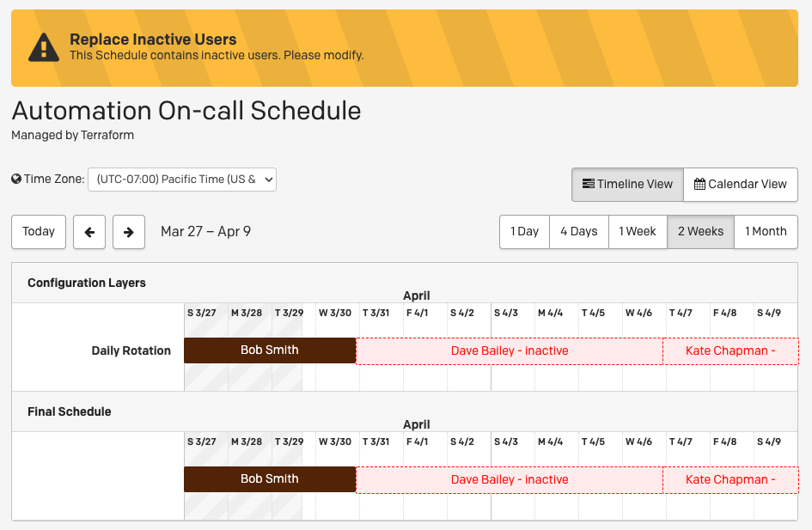The height and width of the screenshot is (530, 812).
Task: Click F 4/1 header in Configuration Layers
Action: [x=417, y=314]
